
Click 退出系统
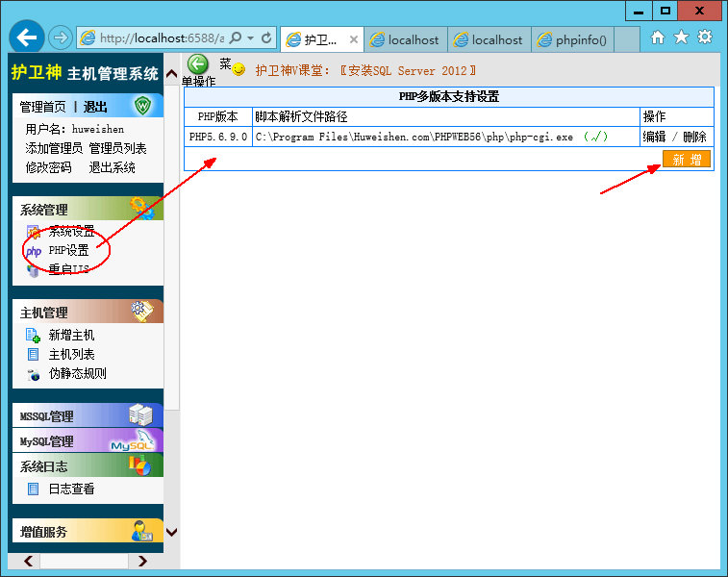[112, 167]
